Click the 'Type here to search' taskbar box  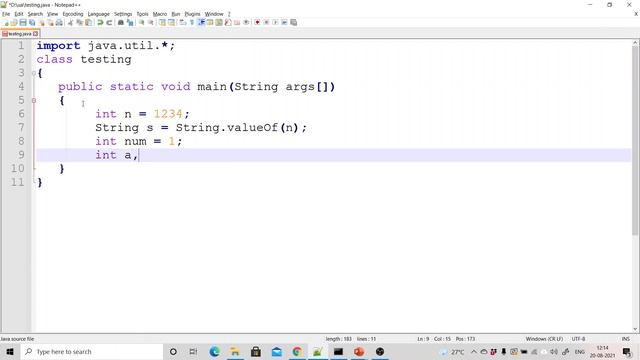coord(92,351)
